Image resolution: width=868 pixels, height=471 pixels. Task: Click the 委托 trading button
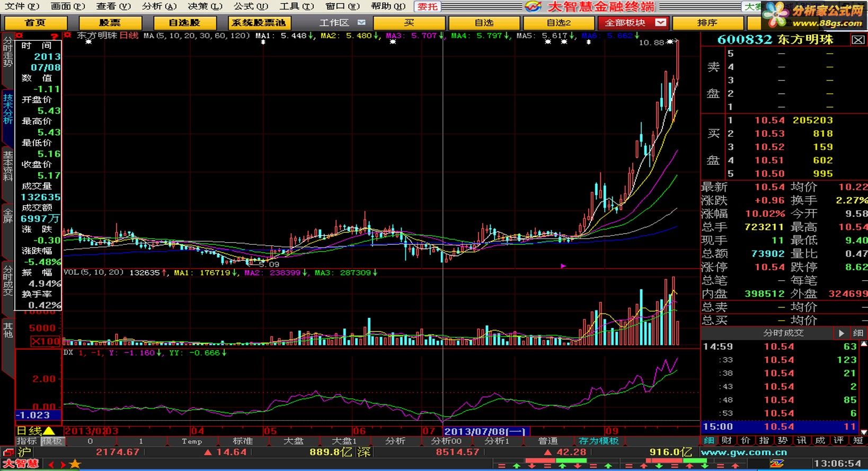click(427, 6)
